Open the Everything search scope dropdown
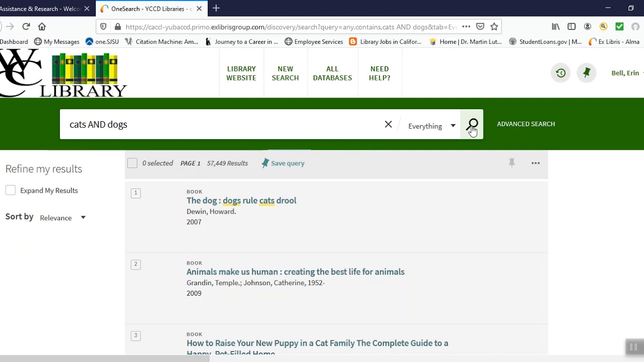This screenshot has width=644, height=362. click(x=432, y=126)
